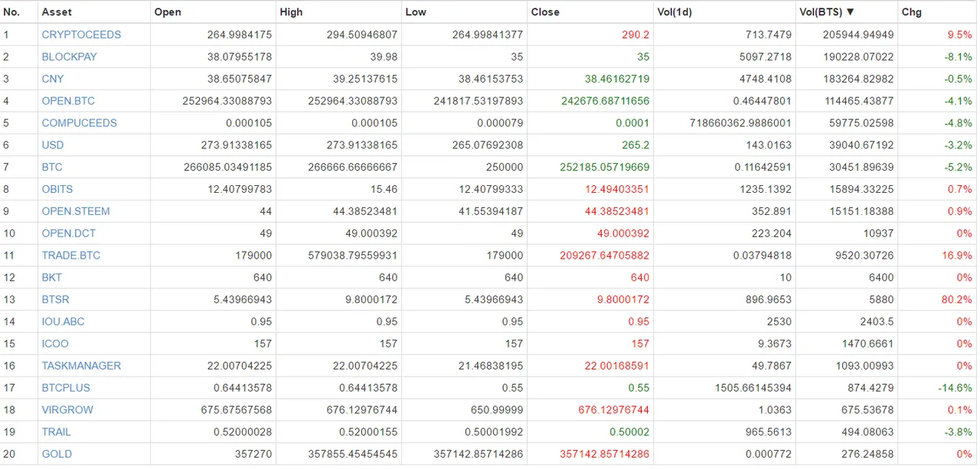Viewport: 980px width, 469px height.
Task: Select the 9.5% change for CRYPTOCEEDS
Action: coord(960,34)
